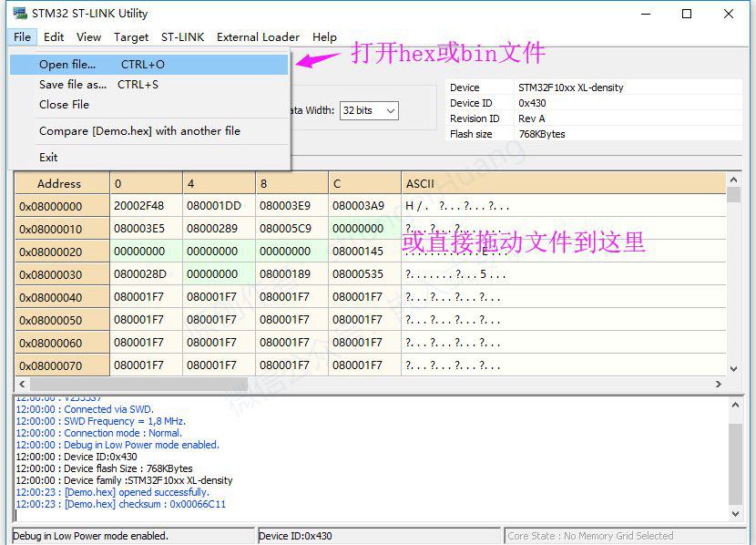Click memory cell 08000289

click(219, 229)
